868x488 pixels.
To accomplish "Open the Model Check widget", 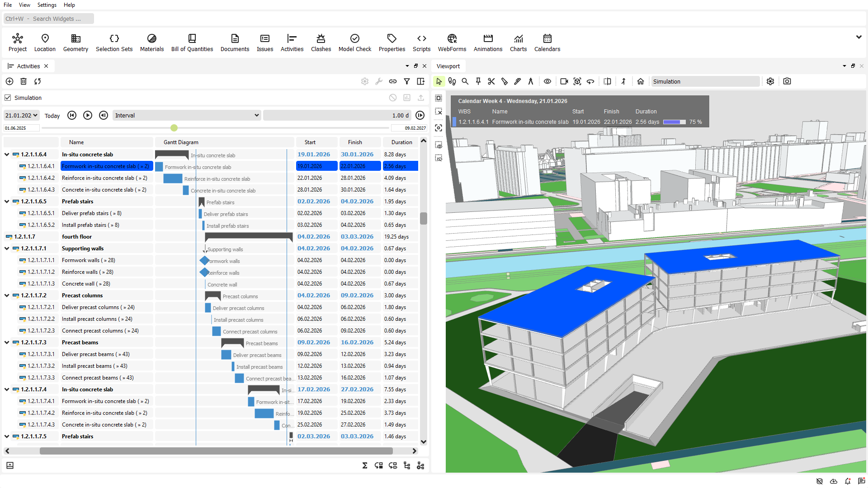I will coord(354,42).
